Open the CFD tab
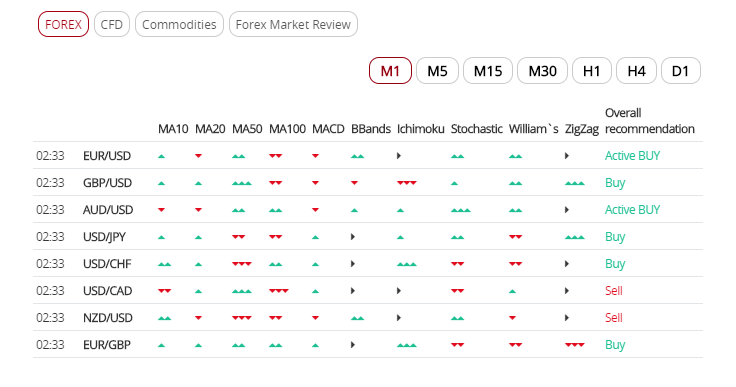Screen dimensions: 736x387 112,24
